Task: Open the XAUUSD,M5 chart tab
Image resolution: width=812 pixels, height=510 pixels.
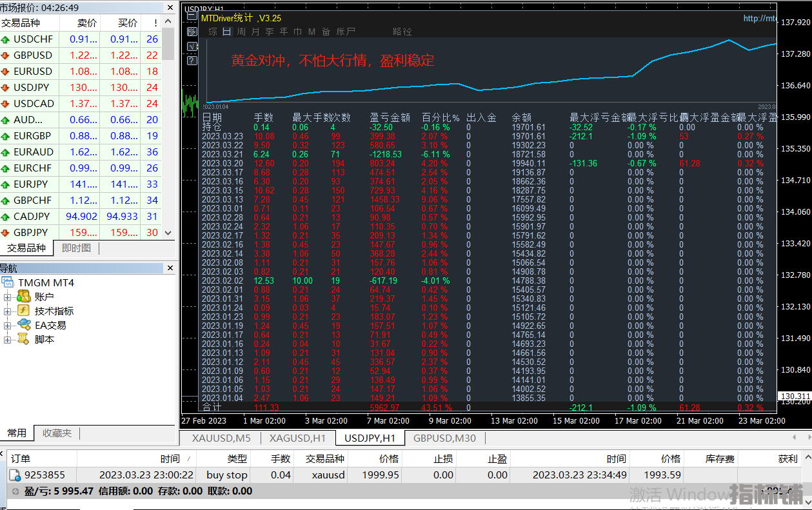Action: 221,438
